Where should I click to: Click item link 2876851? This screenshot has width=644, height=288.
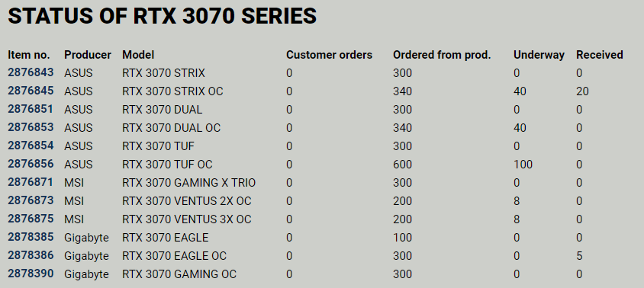pyautogui.click(x=31, y=109)
